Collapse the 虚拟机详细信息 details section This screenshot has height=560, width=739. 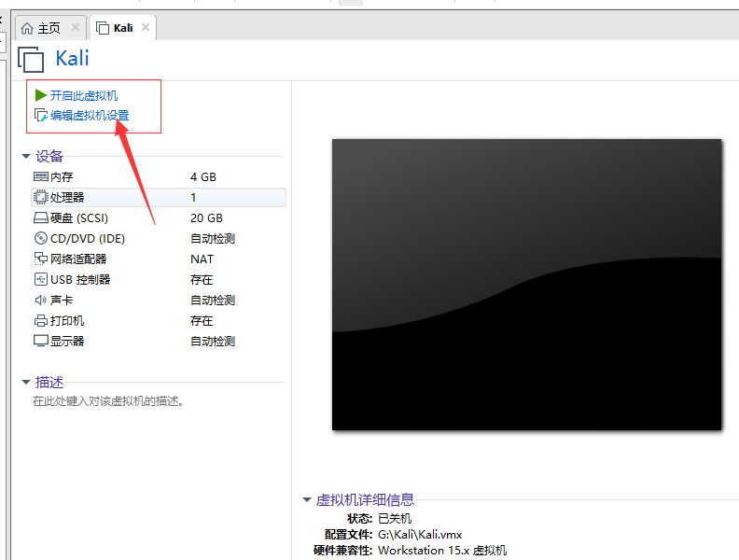[x=307, y=499]
